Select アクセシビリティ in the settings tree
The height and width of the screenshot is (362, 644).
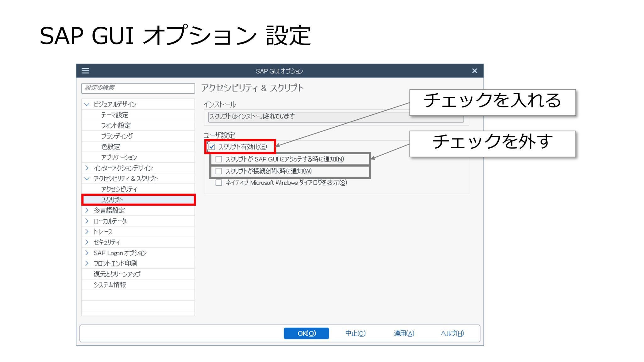click(119, 189)
